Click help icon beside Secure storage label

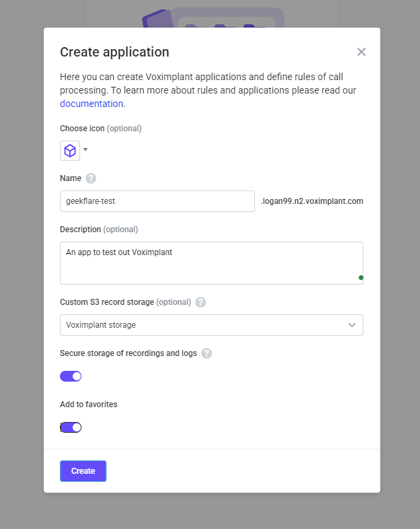coord(207,353)
